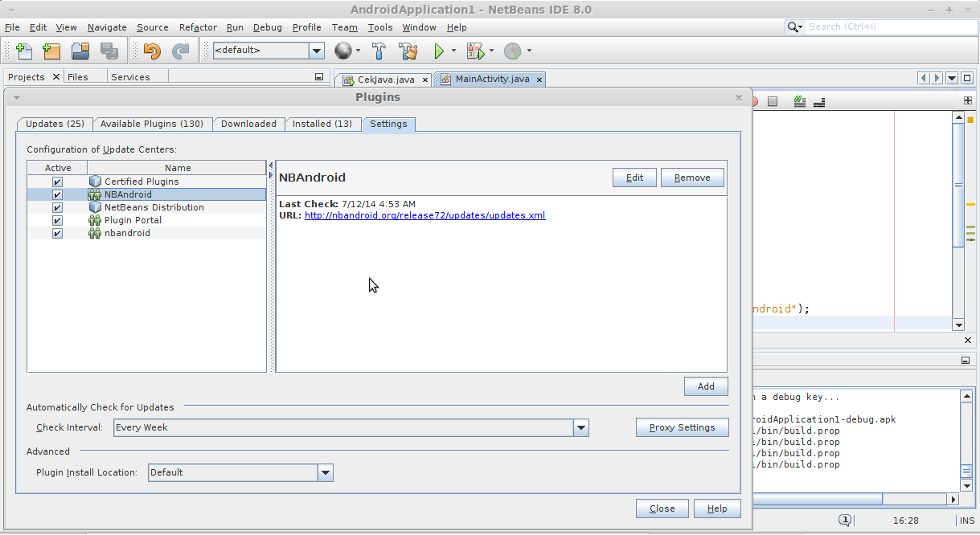Click the Clean and Build icon
Image resolution: width=980 pixels, height=535 pixels.
pos(408,51)
